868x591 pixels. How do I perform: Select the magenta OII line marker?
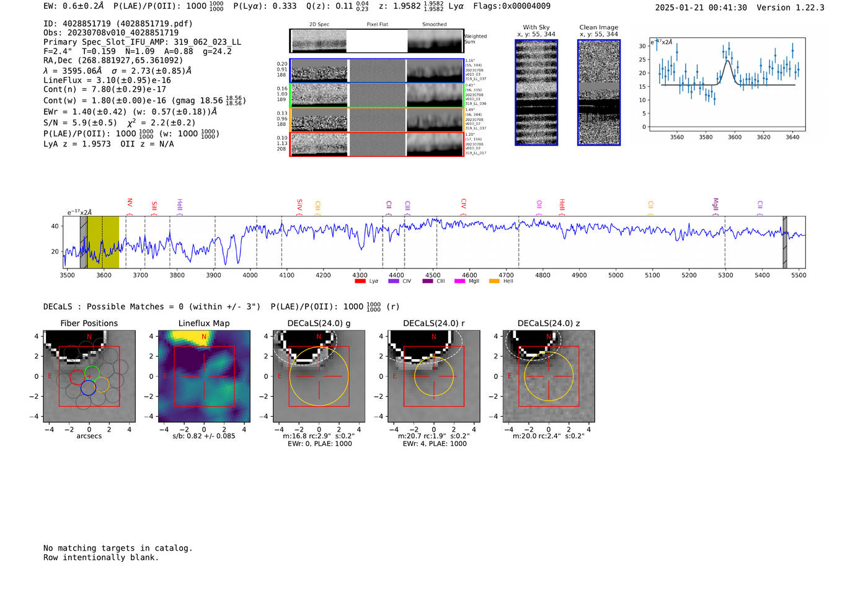coord(539,205)
